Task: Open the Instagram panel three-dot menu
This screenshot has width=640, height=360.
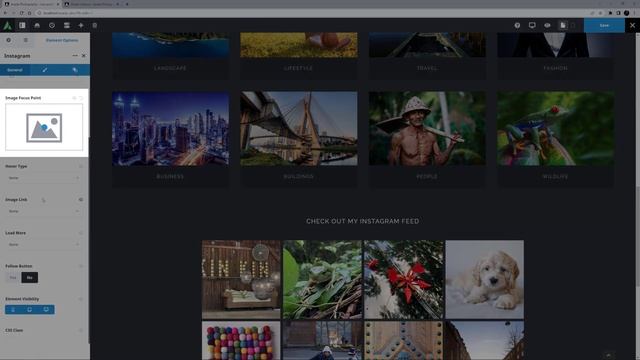Action: coord(75,56)
